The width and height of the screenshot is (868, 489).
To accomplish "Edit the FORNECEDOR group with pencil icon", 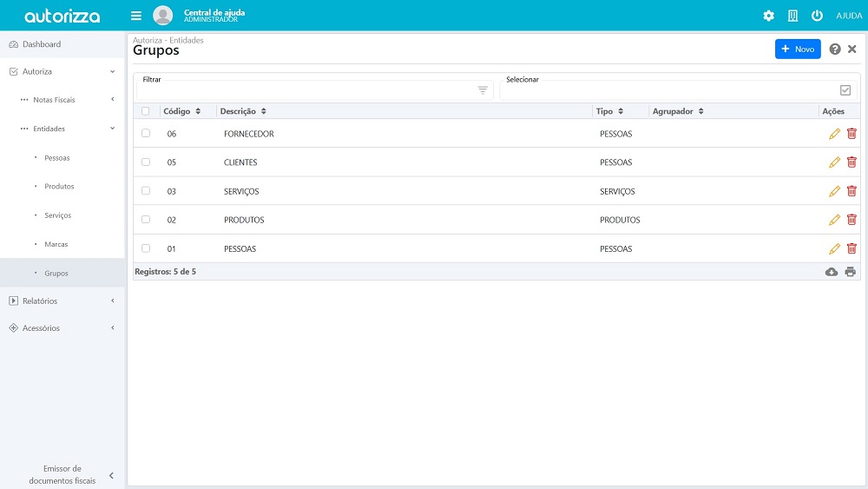I will coord(834,134).
